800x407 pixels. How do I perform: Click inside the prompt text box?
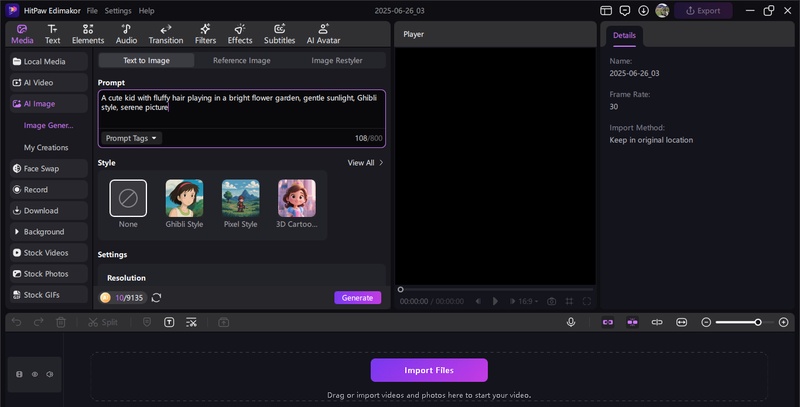(x=242, y=110)
